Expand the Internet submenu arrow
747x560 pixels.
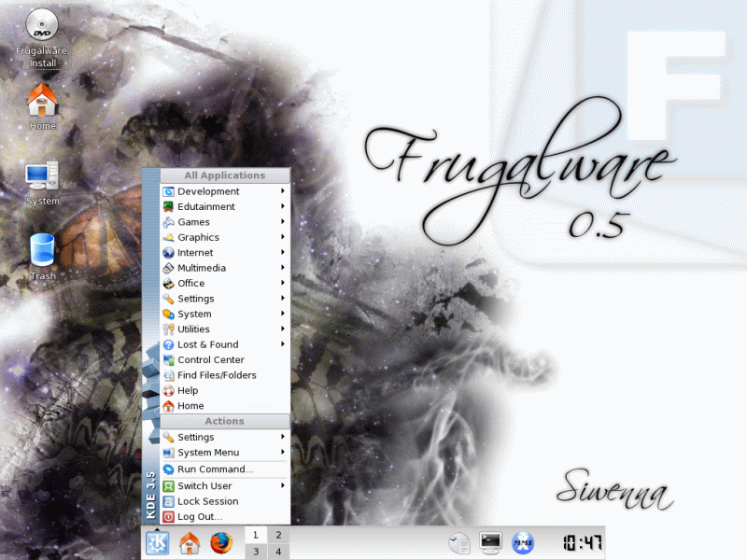[283, 252]
